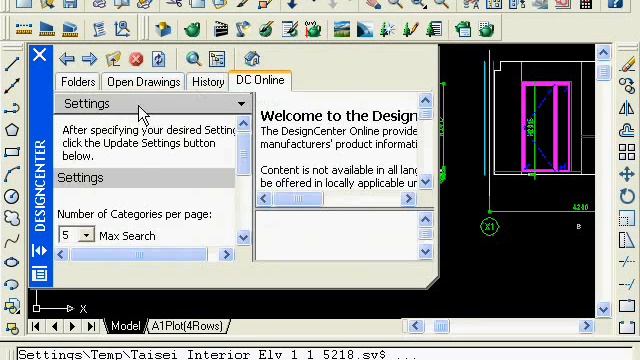Select the Circle tool
Image resolution: width=640 pixels, height=360 pixels.
coord(12,196)
